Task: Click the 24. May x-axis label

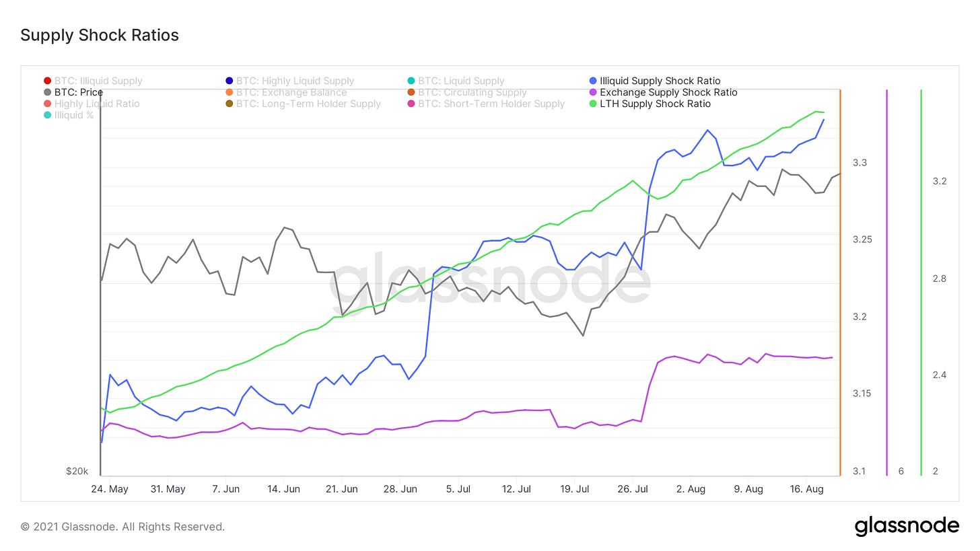Action: (x=110, y=489)
